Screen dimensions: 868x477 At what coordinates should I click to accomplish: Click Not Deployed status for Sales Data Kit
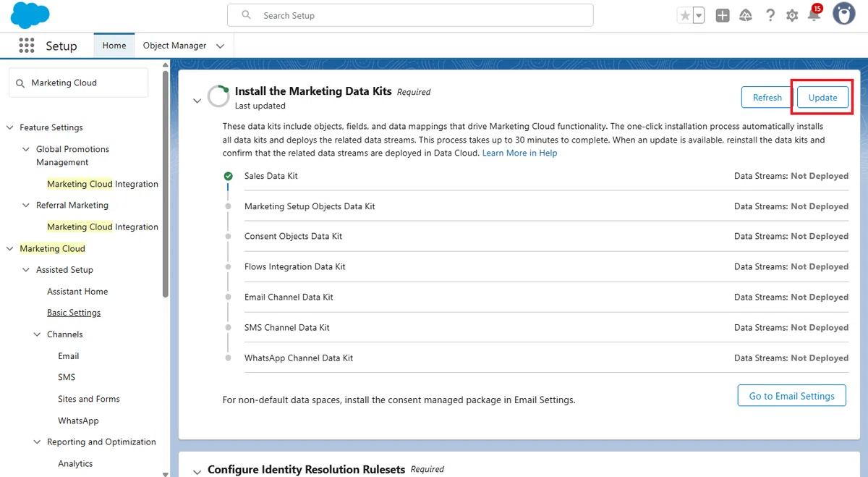(820, 176)
